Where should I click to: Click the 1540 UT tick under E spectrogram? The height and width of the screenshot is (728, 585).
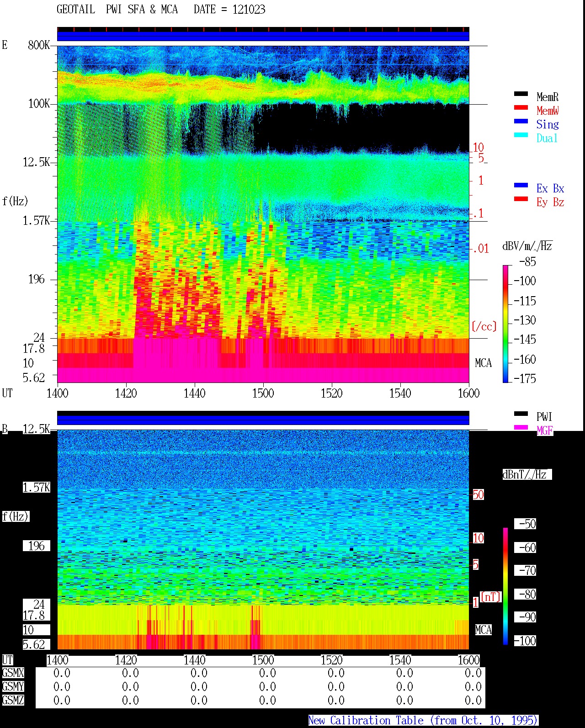tap(400, 393)
